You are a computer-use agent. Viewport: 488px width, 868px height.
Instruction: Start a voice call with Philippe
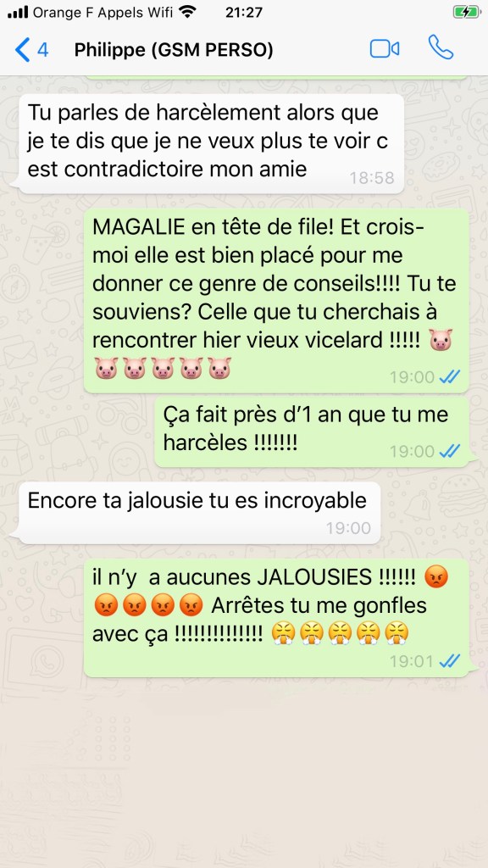441,48
